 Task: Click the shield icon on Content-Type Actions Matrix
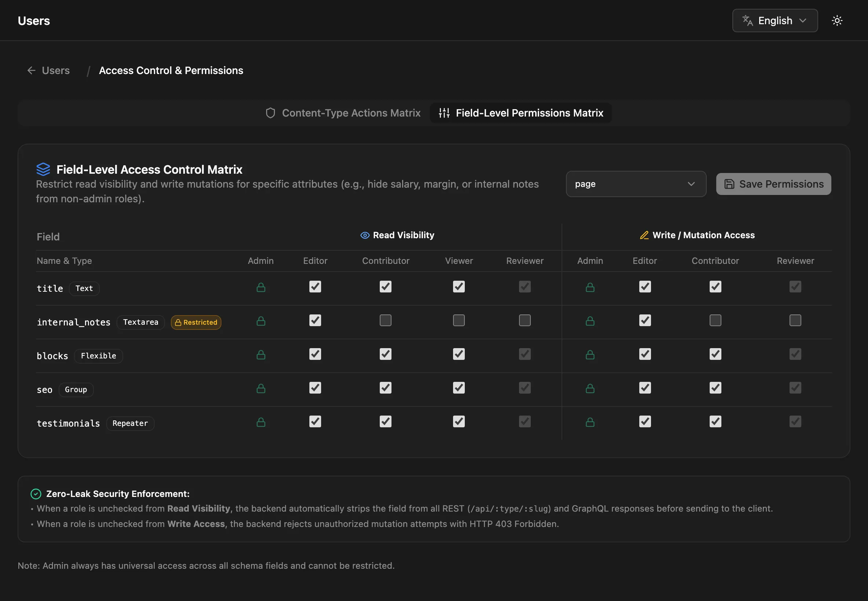[x=271, y=113]
